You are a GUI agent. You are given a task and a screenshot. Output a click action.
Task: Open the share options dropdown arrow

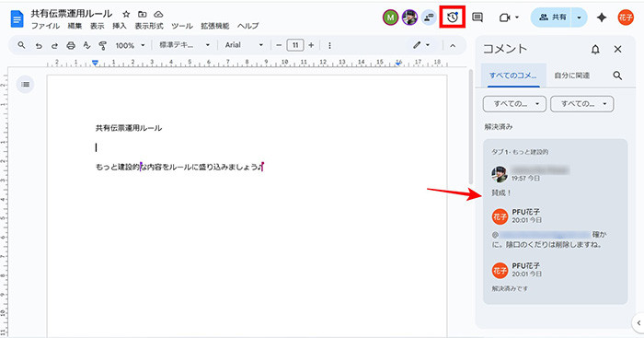(x=579, y=17)
